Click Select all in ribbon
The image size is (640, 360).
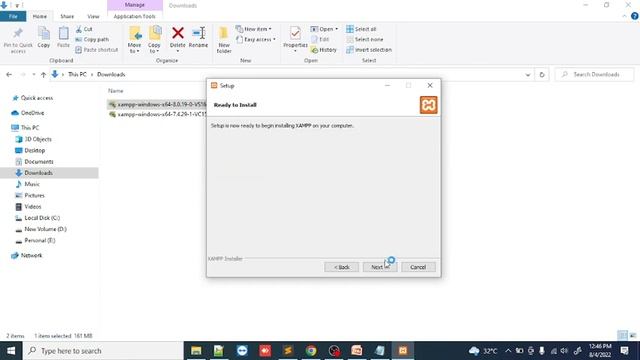coord(361,29)
